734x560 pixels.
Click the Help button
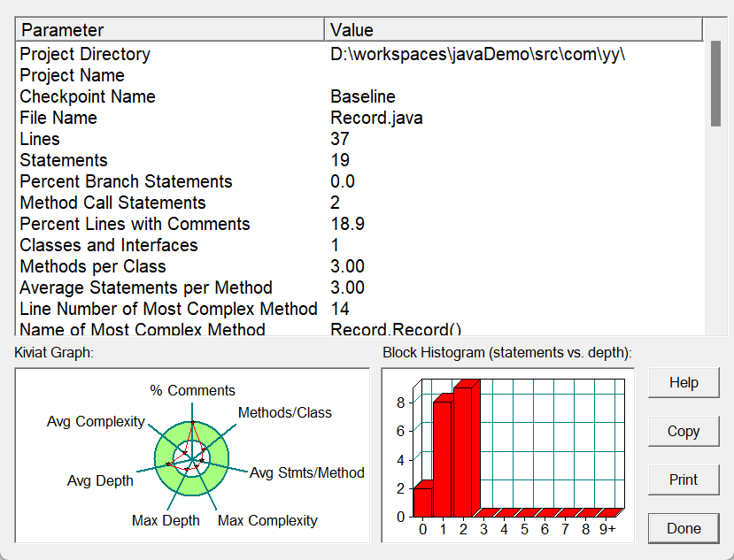tap(684, 383)
